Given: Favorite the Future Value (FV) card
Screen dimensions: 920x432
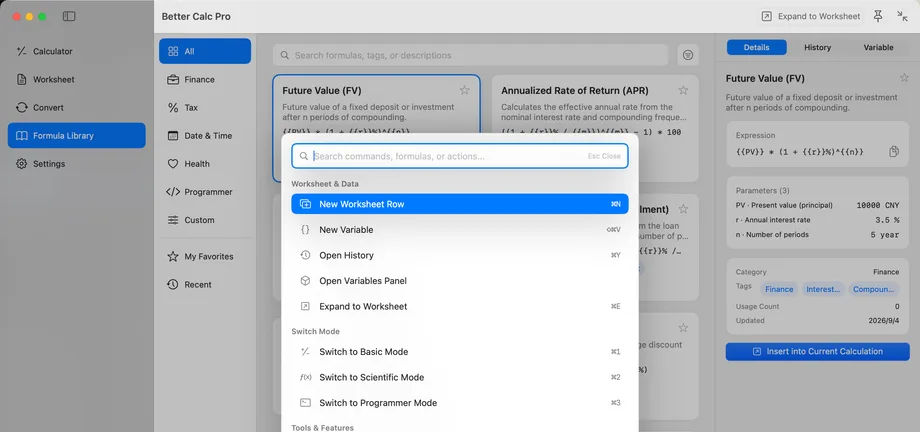Looking at the screenshot, I should point(464,90).
